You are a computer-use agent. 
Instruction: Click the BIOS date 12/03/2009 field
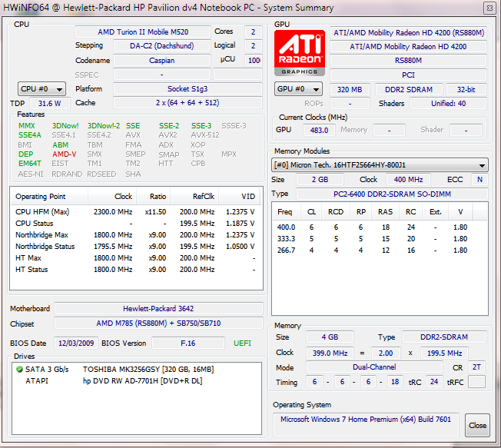(76, 343)
